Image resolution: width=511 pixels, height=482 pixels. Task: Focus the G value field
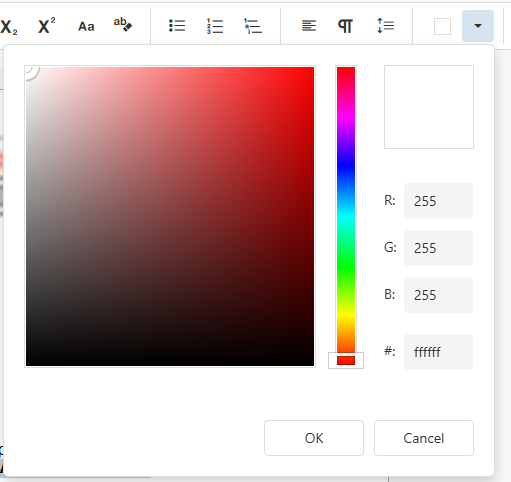pyautogui.click(x=438, y=248)
